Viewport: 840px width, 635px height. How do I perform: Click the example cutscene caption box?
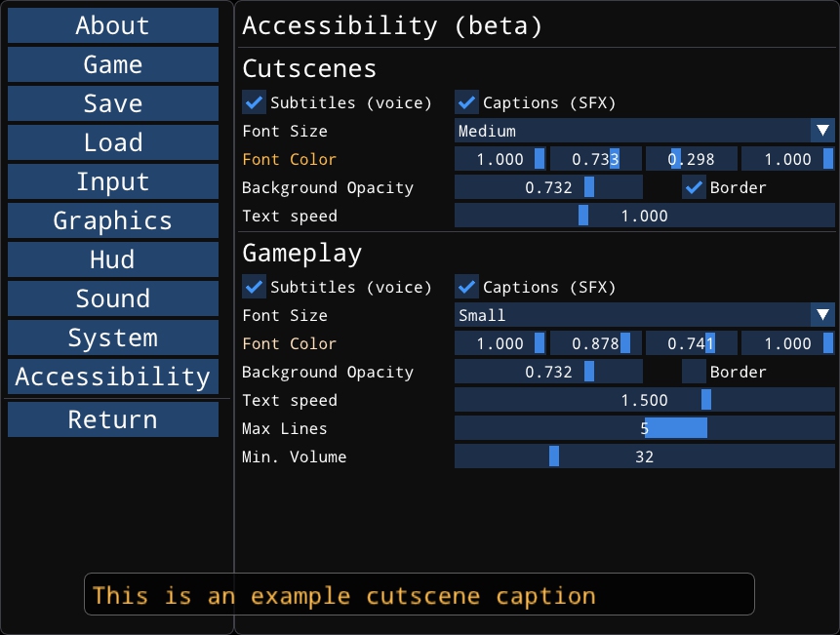[420, 594]
